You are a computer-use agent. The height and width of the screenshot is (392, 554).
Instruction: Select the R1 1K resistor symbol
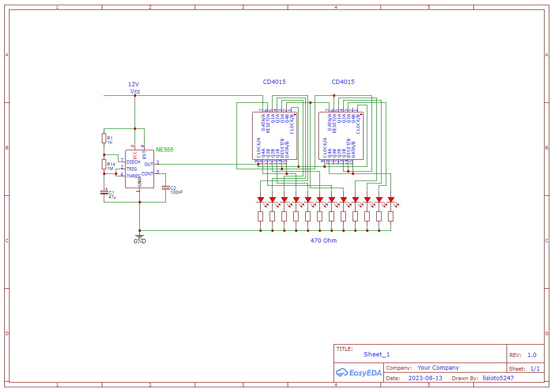coord(104,138)
